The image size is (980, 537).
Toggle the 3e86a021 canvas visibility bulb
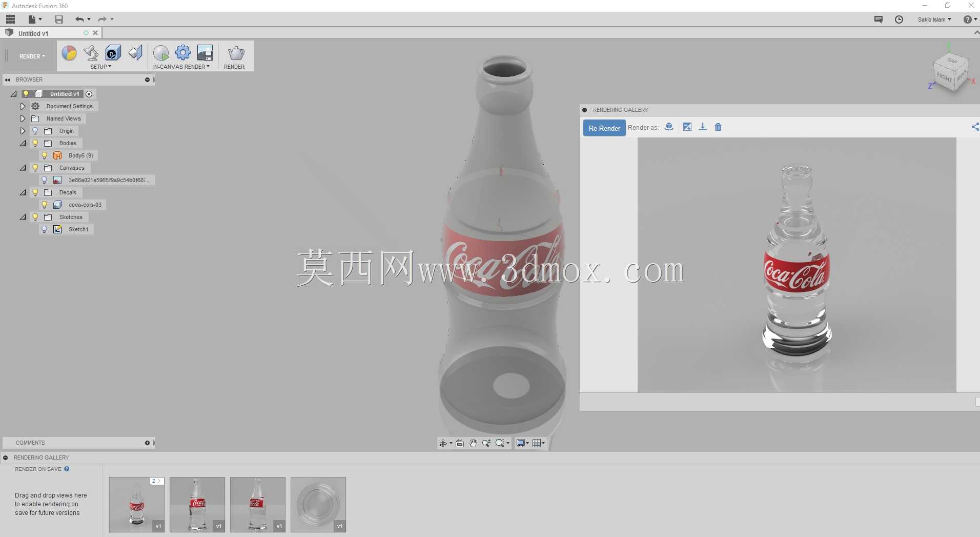point(44,181)
